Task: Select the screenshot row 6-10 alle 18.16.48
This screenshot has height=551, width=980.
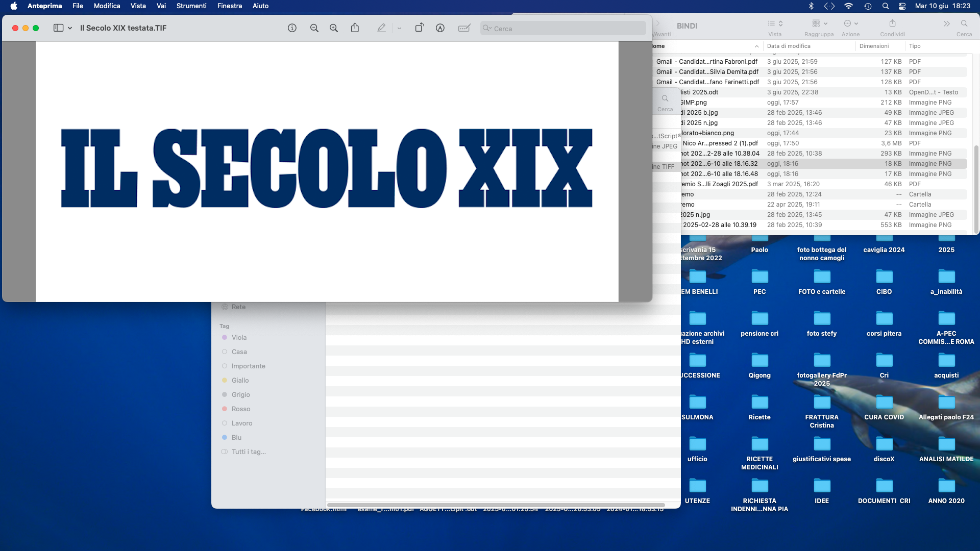Action: pyautogui.click(x=823, y=174)
